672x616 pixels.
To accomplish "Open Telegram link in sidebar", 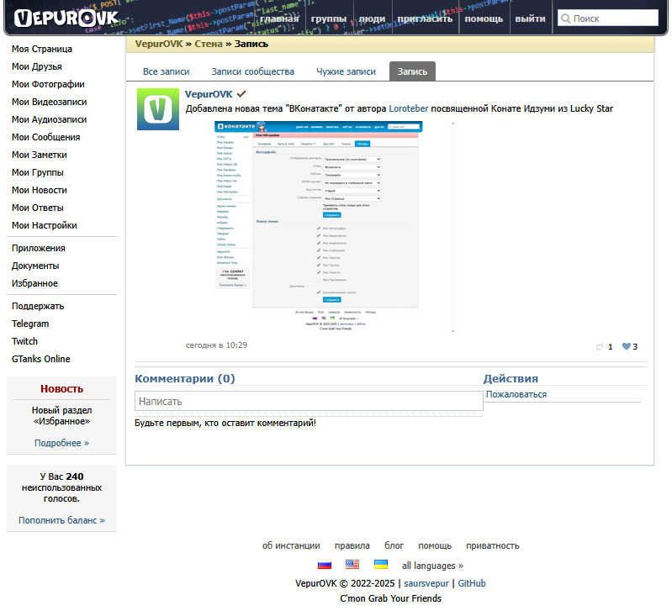I will (30, 324).
